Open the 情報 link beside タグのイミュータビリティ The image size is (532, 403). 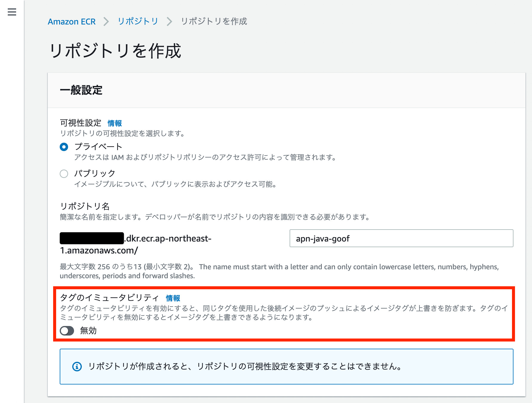[173, 298]
